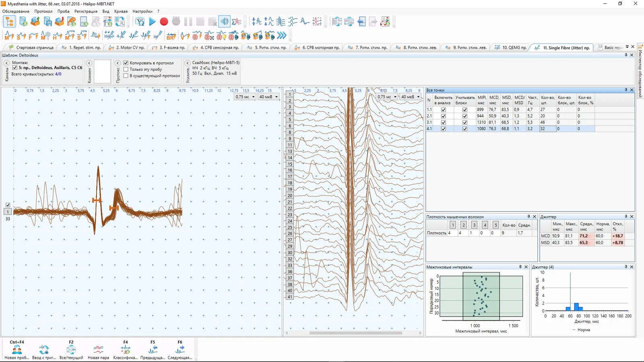The height and width of the screenshot is (362, 644).
Task: Click the triple chevron more-tests icon
Action: point(282,36)
